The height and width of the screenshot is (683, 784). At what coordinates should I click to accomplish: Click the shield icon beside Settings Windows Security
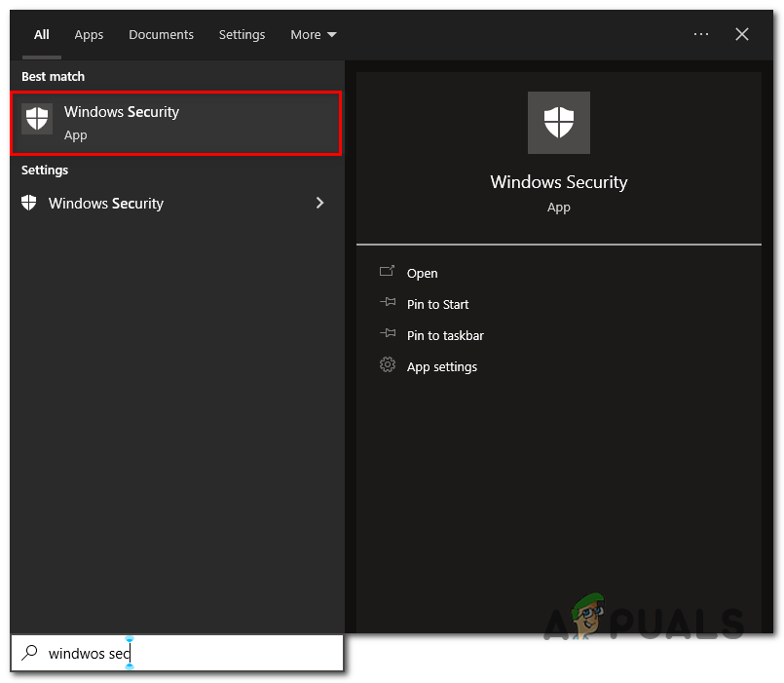tap(29, 203)
